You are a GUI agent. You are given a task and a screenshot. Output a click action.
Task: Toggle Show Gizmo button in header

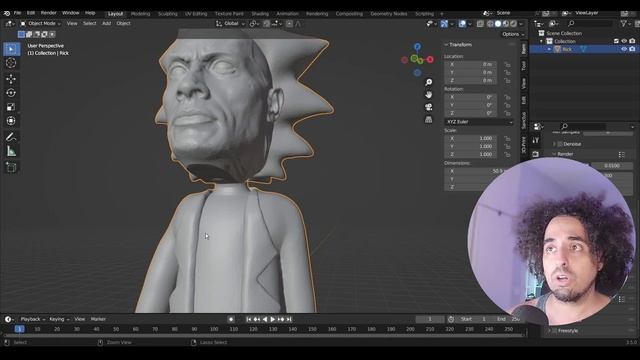point(444,24)
